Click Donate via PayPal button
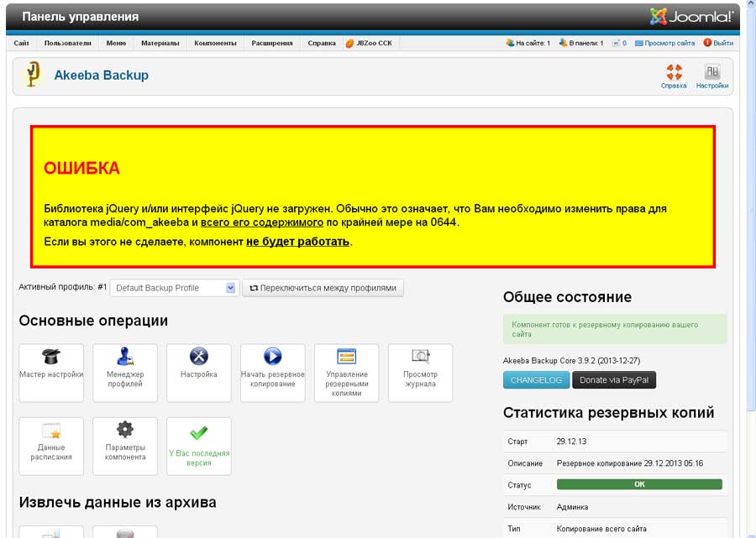Viewport: 756px width, 538px height. pos(614,380)
